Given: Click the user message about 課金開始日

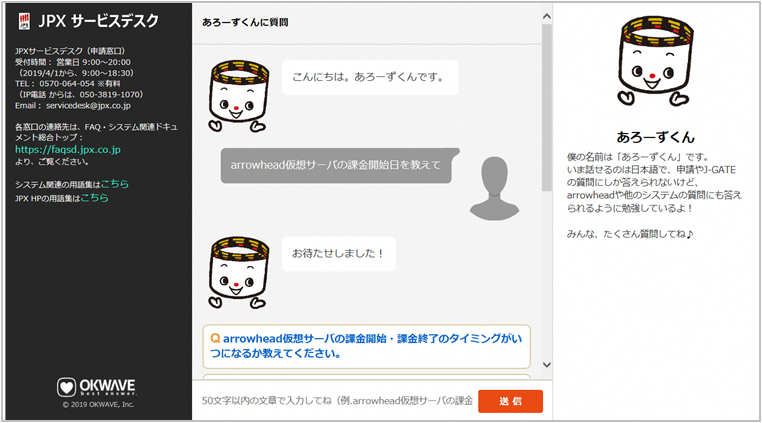Looking at the screenshot, I should pyautogui.click(x=339, y=165).
